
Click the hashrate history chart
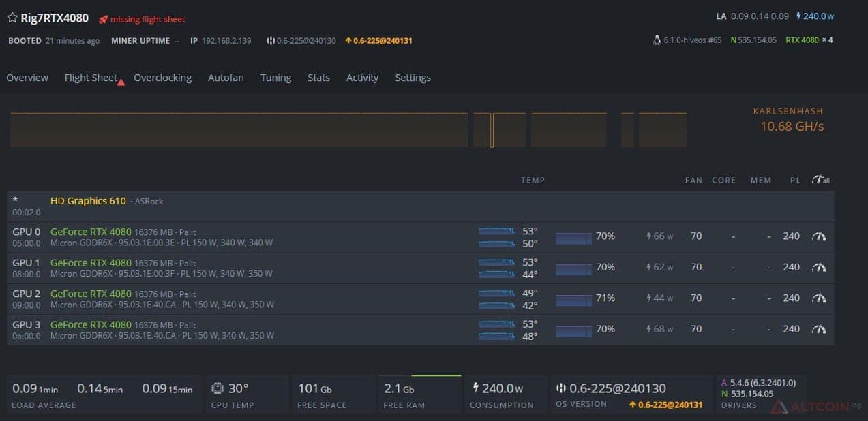pos(348,129)
